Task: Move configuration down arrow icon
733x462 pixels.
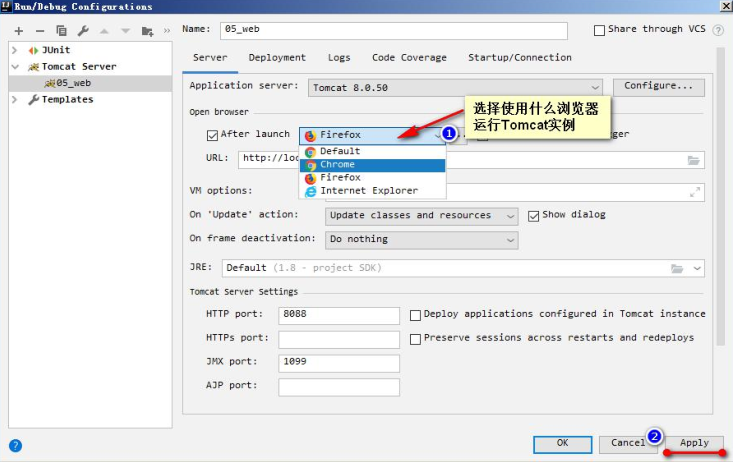Action: [x=125, y=31]
